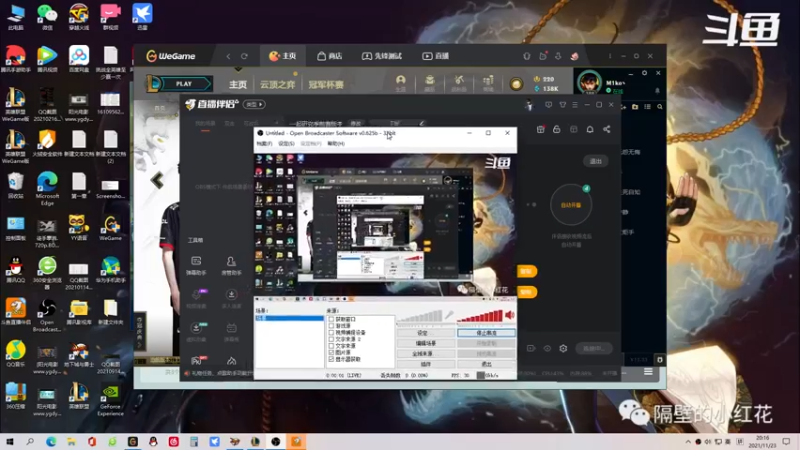Switch to WeGame 主页 tab
The image size is (800, 450).
pos(283,56)
